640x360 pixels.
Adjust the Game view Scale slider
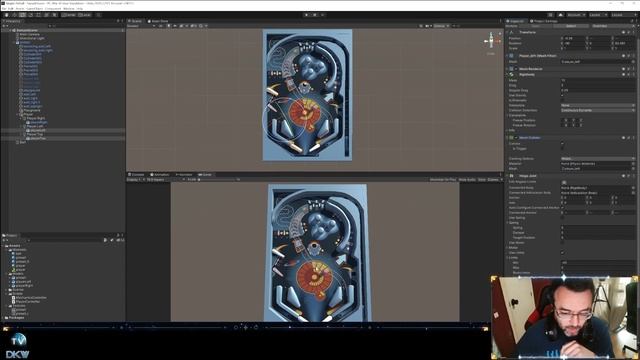[x=218, y=180]
